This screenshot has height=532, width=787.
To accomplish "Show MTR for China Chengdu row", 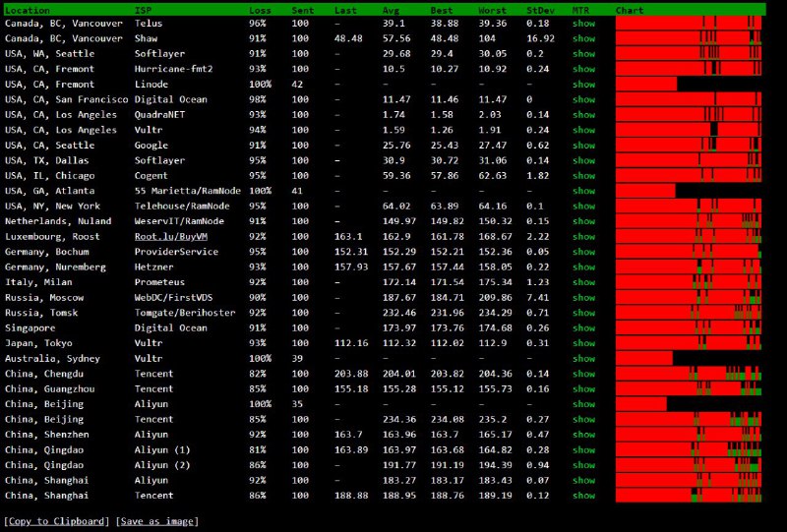I will point(583,374).
